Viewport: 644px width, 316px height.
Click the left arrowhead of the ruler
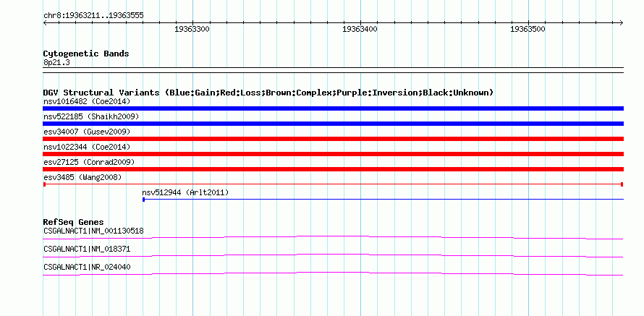coord(45,22)
